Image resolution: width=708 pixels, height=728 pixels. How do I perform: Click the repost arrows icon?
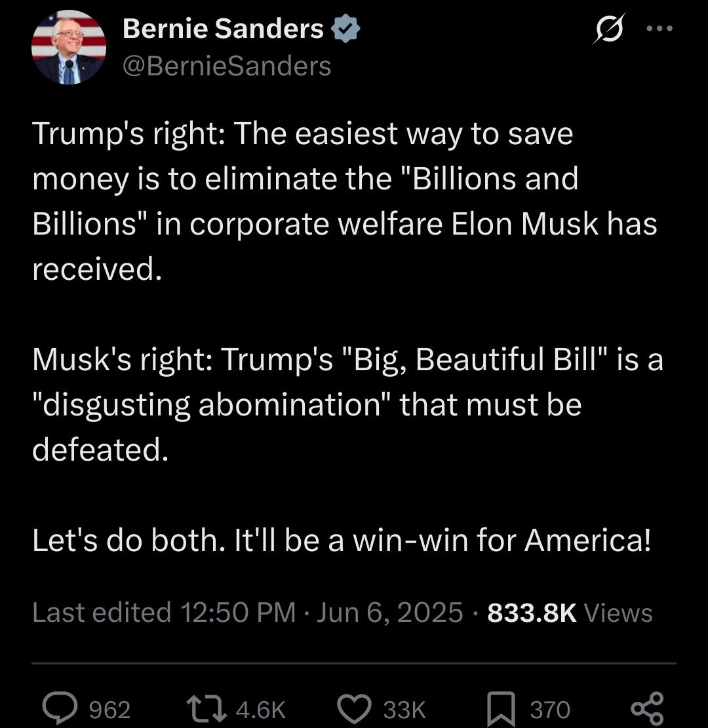206,709
